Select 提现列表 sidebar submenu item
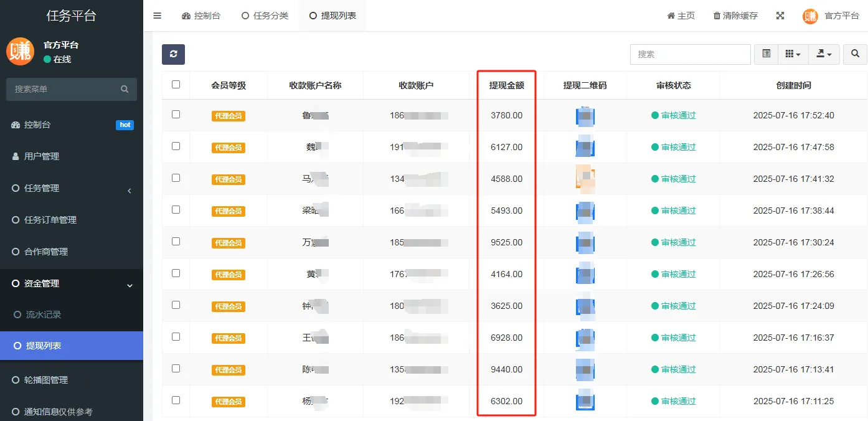The image size is (868, 421). [x=72, y=346]
